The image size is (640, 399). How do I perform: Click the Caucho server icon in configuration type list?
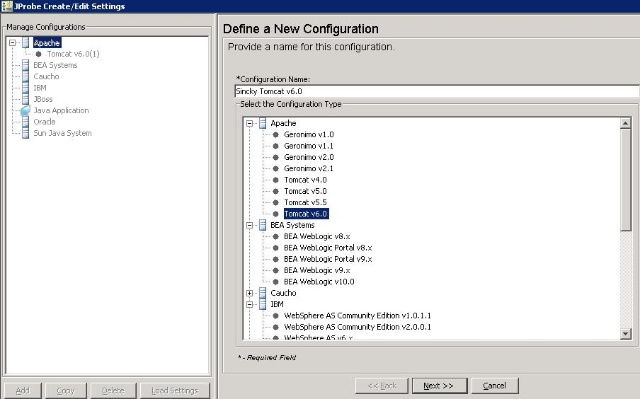(262, 293)
